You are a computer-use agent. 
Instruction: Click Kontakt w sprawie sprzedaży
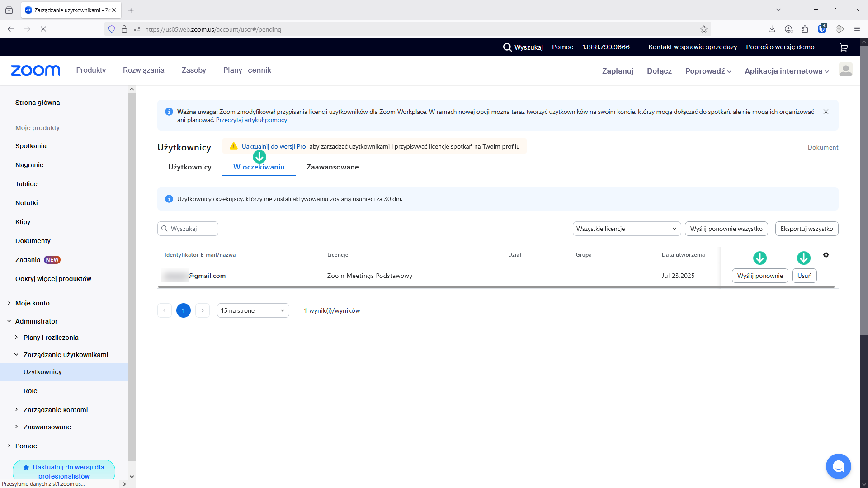pyautogui.click(x=693, y=47)
